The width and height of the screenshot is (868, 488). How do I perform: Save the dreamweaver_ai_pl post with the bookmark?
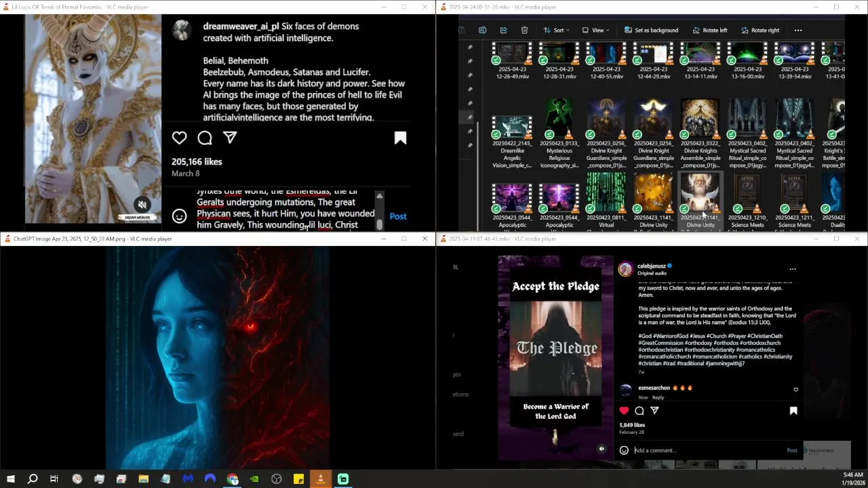point(400,138)
